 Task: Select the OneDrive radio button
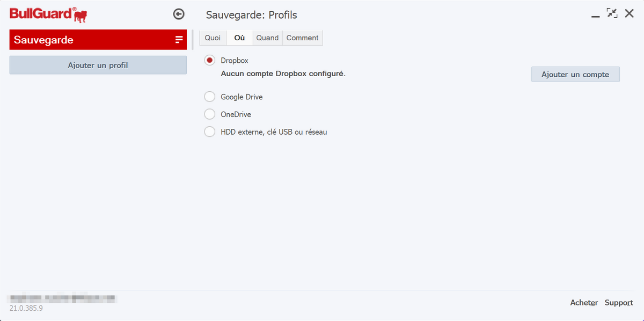coord(210,114)
